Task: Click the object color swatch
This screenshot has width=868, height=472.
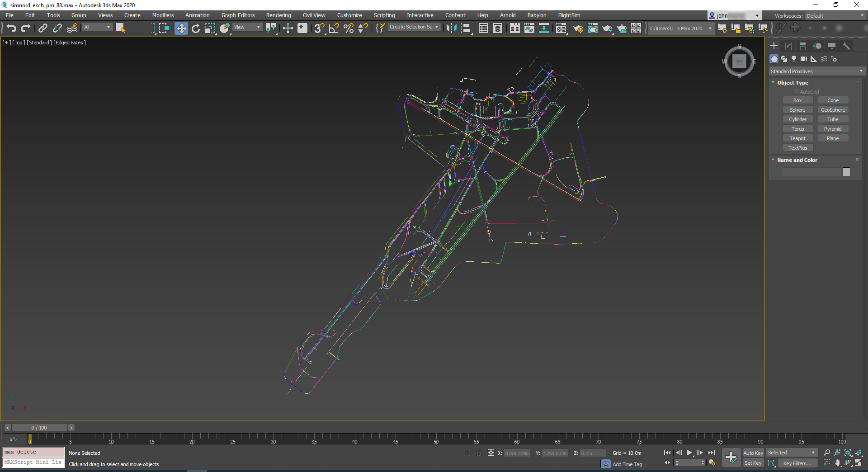Action: (x=846, y=172)
